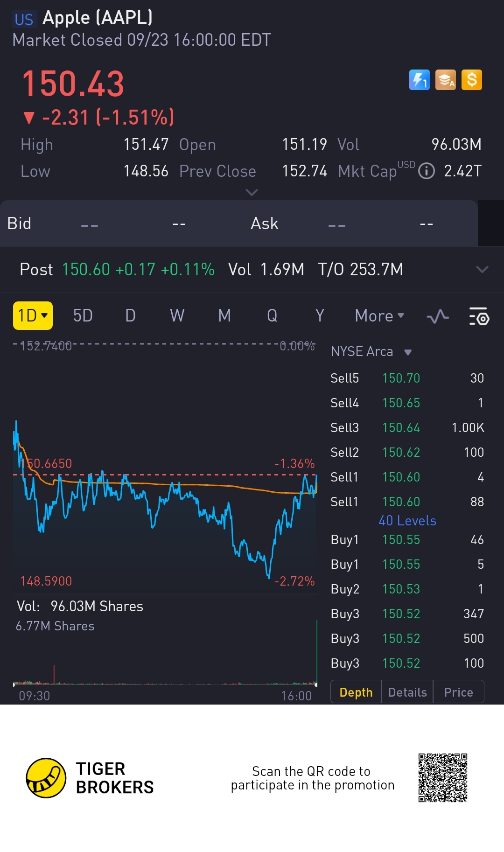504x852 pixels.
Task: Tap the Buy3 row with size 347
Action: coord(407,614)
